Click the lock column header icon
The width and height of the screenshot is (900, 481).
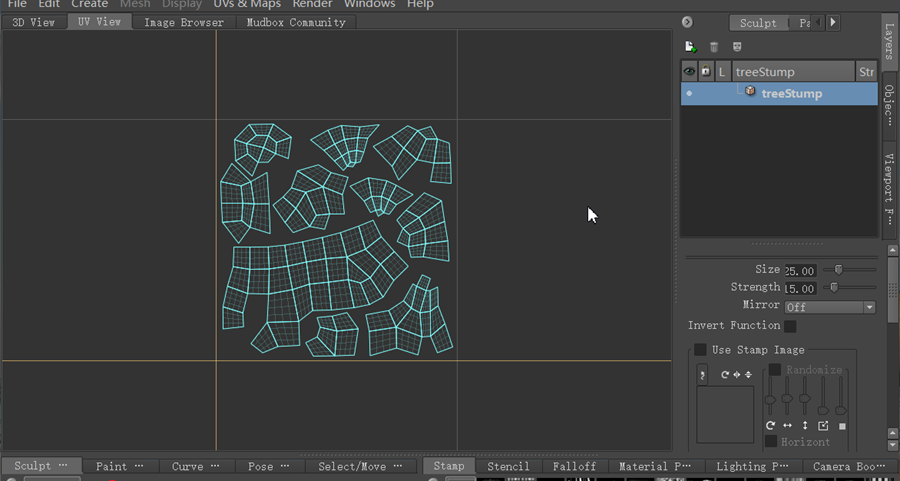click(705, 71)
